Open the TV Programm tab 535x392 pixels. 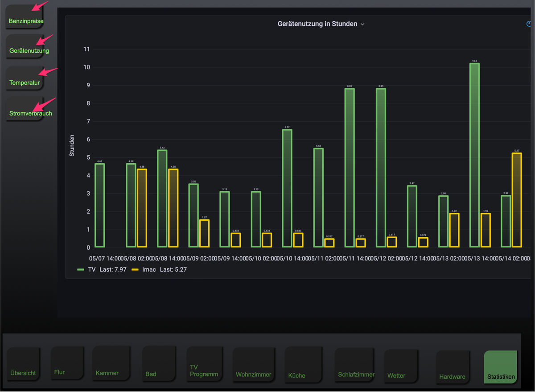pyautogui.click(x=205, y=364)
